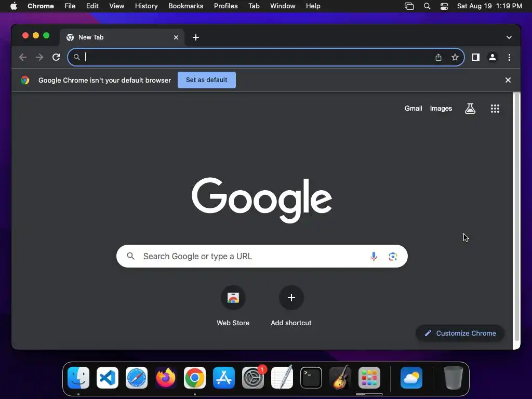Screen dimensions: 532x399
Task: Open Launchpad from the dock
Action: [x=369, y=378]
